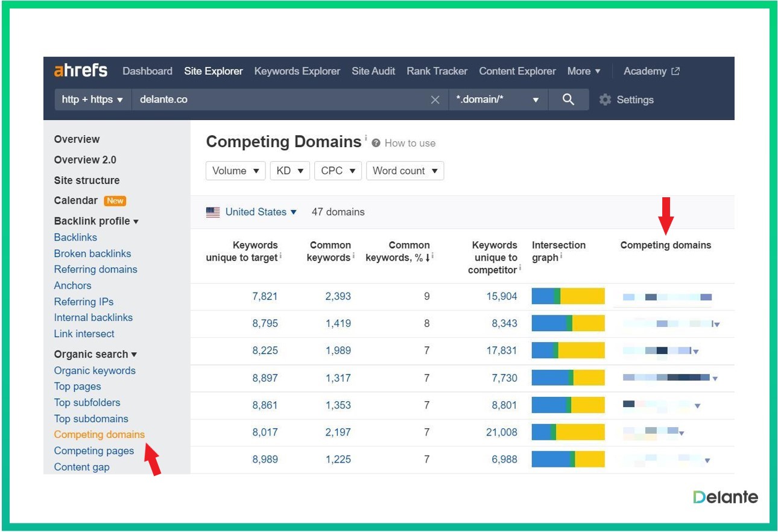Screen dimensions: 778x532
Task: Open Referring IPs report
Action: click(83, 302)
